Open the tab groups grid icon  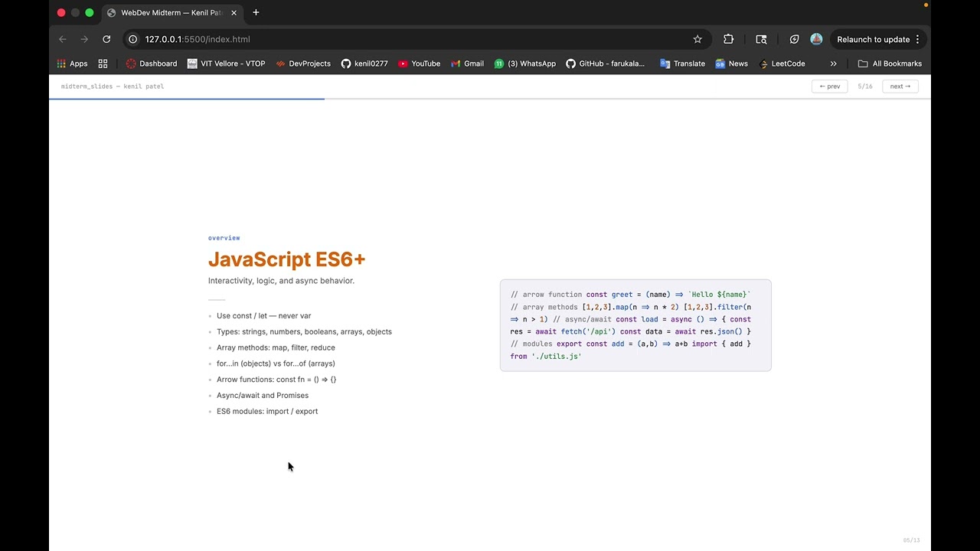coord(103,64)
